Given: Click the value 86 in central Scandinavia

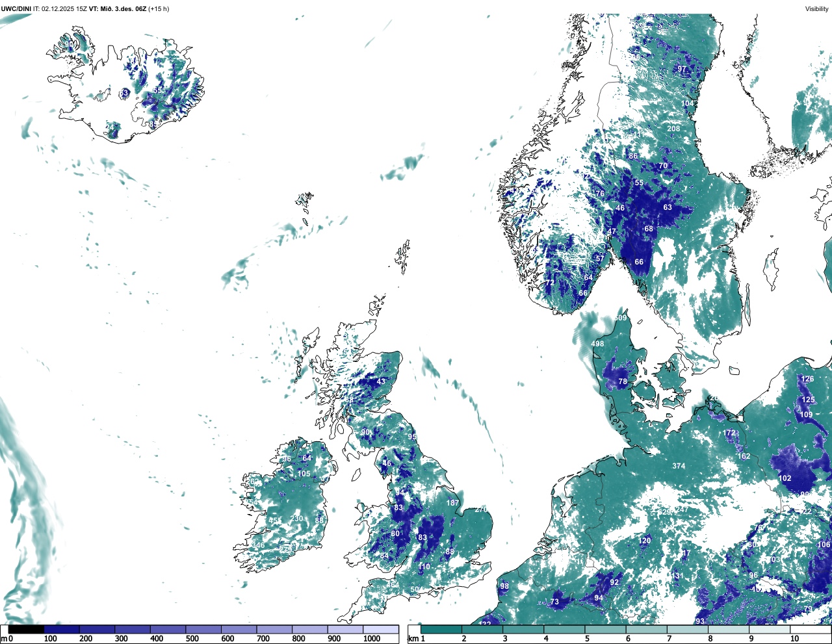Looking at the screenshot, I should click(633, 156).
